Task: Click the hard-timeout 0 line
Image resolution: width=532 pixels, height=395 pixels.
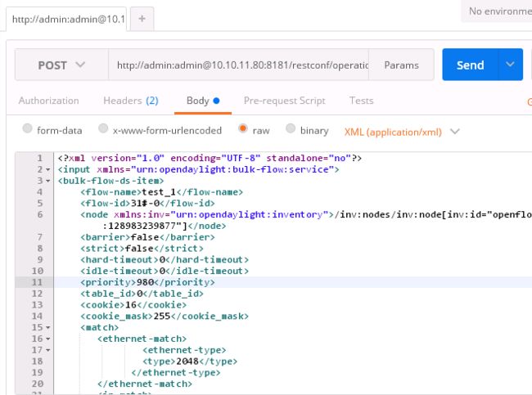Action: [x=165, y=260]
